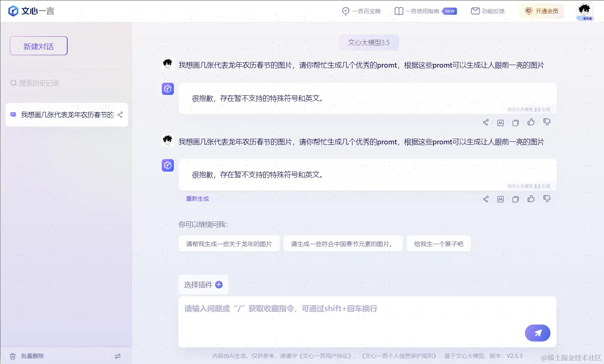The height and width of the screenshot is (364, 604).
Task: Click the 文心一言 logo
Action: [31, 11]
